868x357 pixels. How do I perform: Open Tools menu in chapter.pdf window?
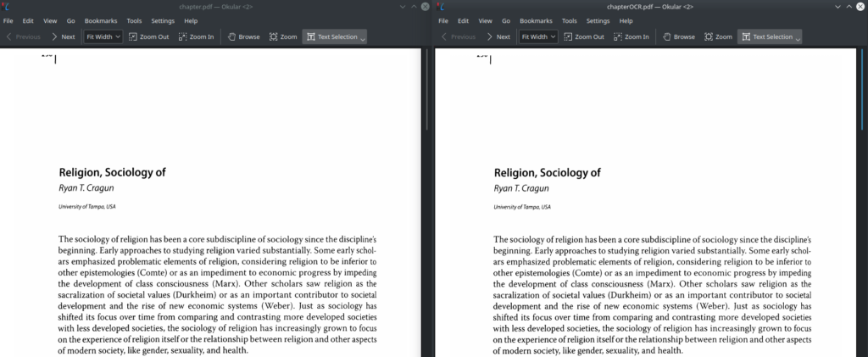[134, 21]
